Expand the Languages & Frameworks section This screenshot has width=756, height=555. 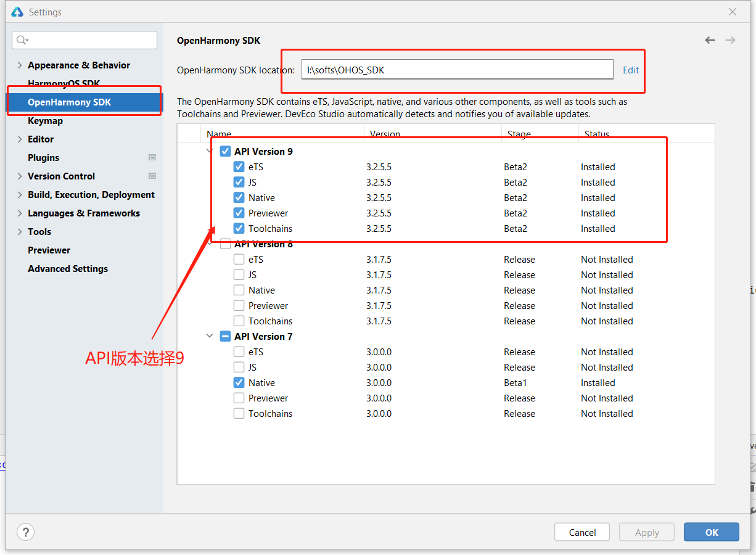tap(20, 213)
